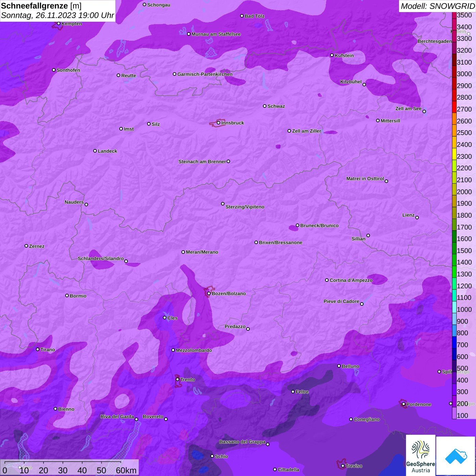Viewport: 476px width, 476px height.
Task: Click the Feltre marker dot
Action: point(293,392)
